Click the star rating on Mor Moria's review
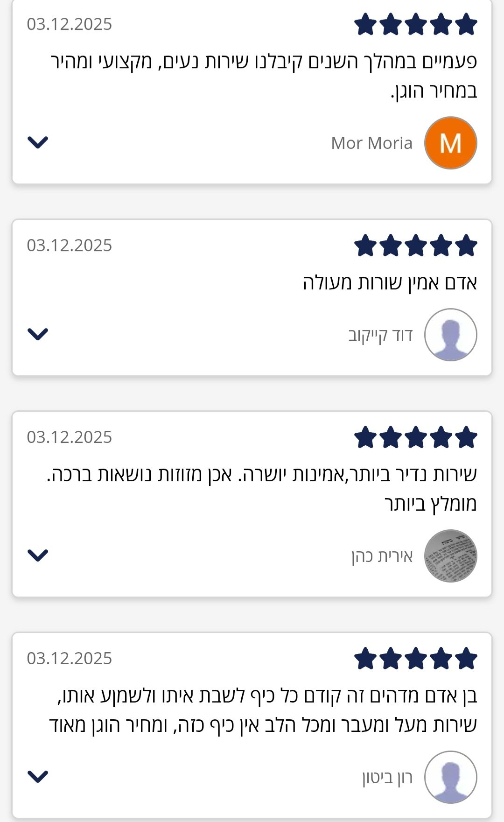 [415, 25]
